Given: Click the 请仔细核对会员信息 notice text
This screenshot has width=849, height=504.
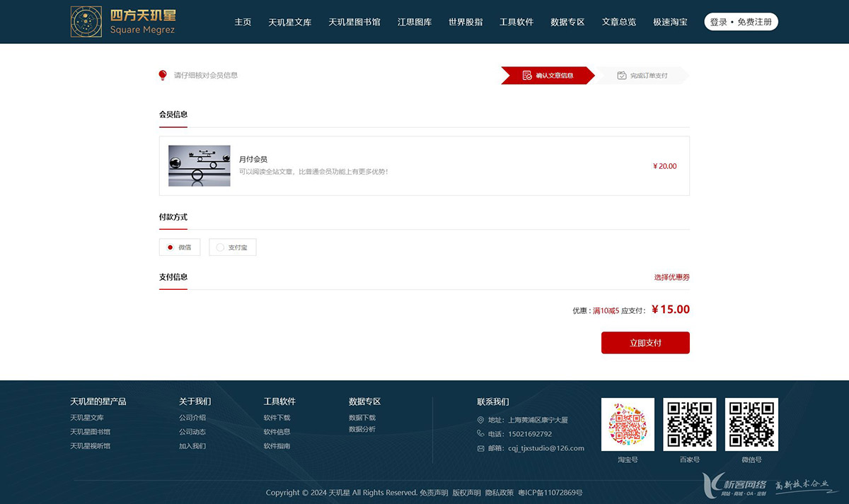Looking at the screenshot, I should [x=206, y=75].
